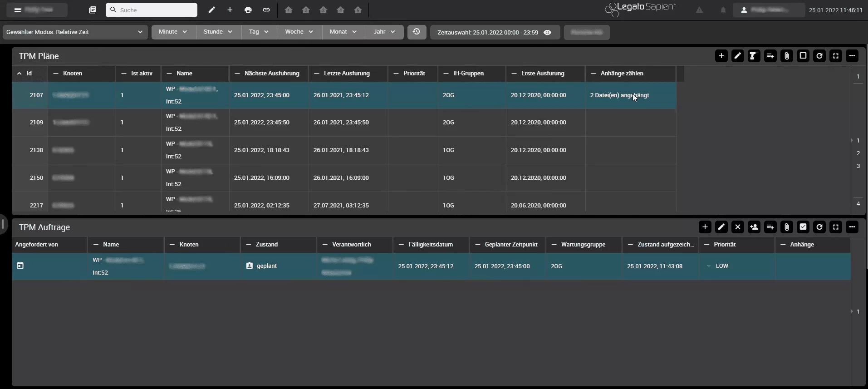Add a new TPM Auftrag with plus
Viewport: 868px width, 389px height.
pos(705,227)
